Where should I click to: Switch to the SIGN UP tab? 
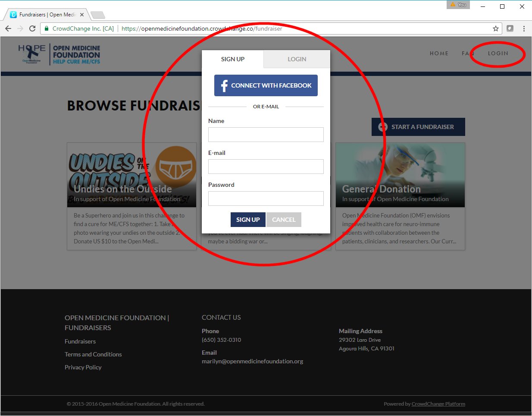(x=233, y=59)
